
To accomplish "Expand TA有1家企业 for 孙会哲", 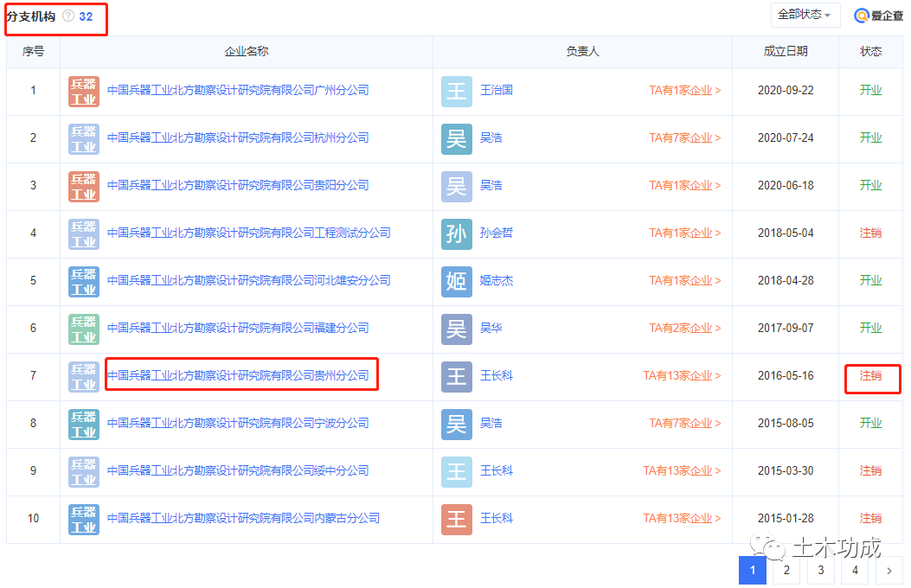I will coord(685,233).
